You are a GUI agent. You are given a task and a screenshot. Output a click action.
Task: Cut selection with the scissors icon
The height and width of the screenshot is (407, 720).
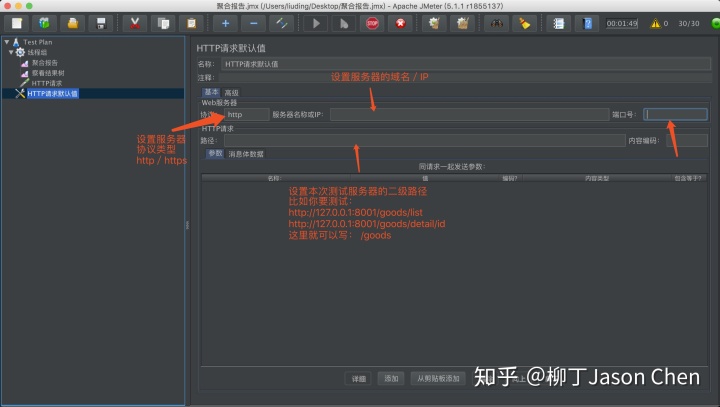coord(135,23)
